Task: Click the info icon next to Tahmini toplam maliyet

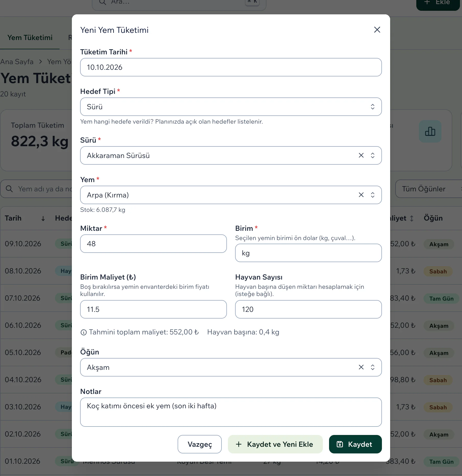Action: click(84, 332)
